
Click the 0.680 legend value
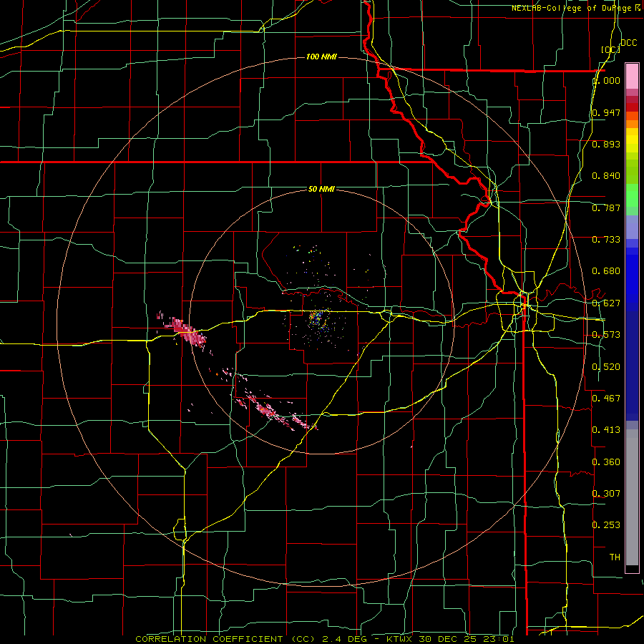[606, 271]
